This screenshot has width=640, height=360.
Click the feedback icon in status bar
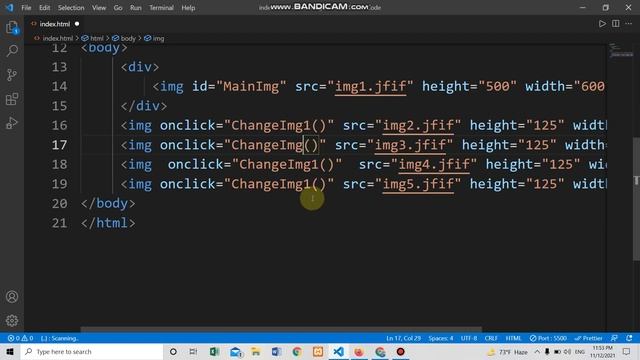(614, 338)
